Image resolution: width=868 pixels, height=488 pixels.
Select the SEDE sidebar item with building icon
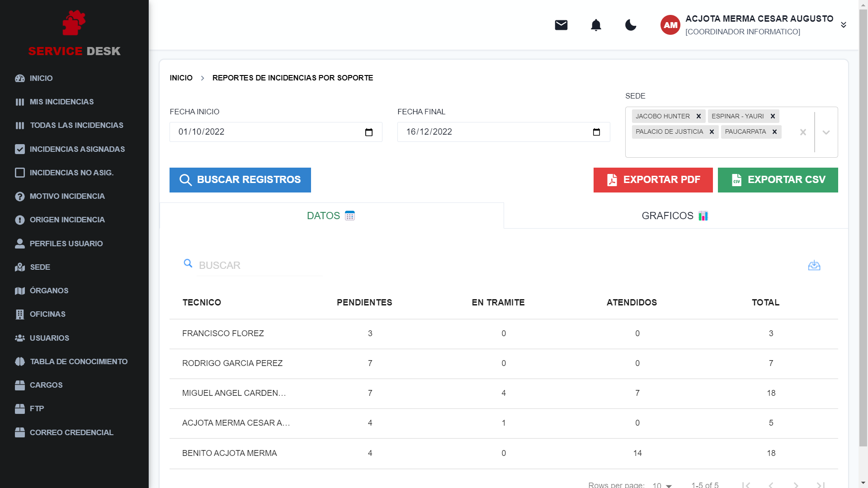pos(39,267)
